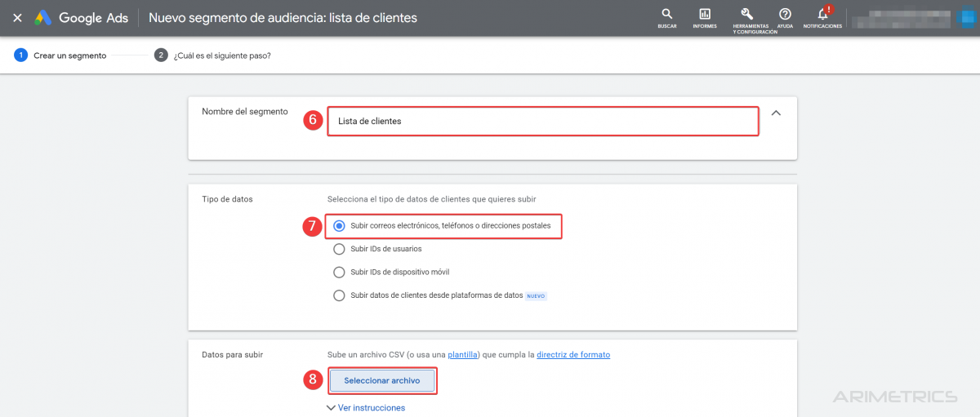Collapse the Nombre del segmento section

pyautogui.click(x=776, y=113)
